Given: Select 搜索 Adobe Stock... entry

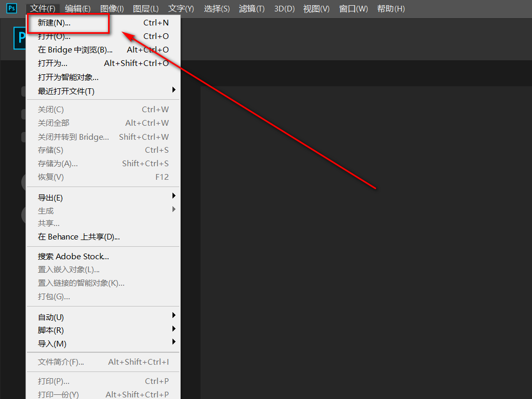Looking at the screenshot, I should pos(103,257).
